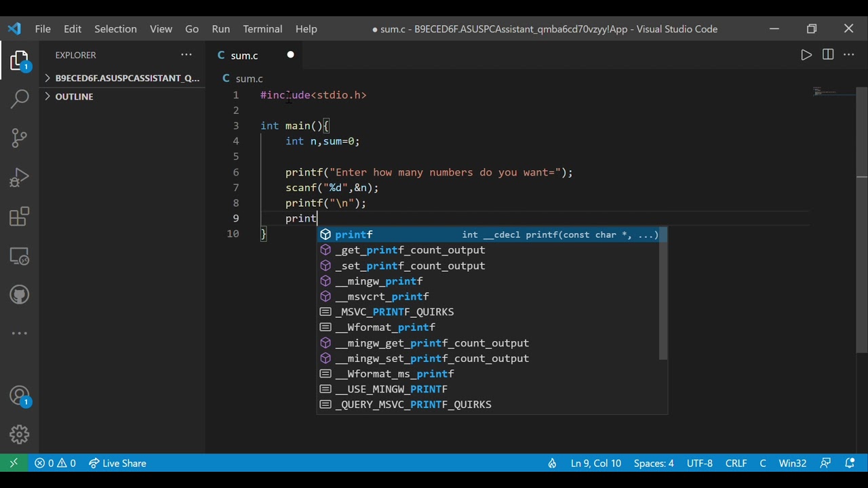
Task: Click the editor vertical scrollbar
Action: [862, 220]
